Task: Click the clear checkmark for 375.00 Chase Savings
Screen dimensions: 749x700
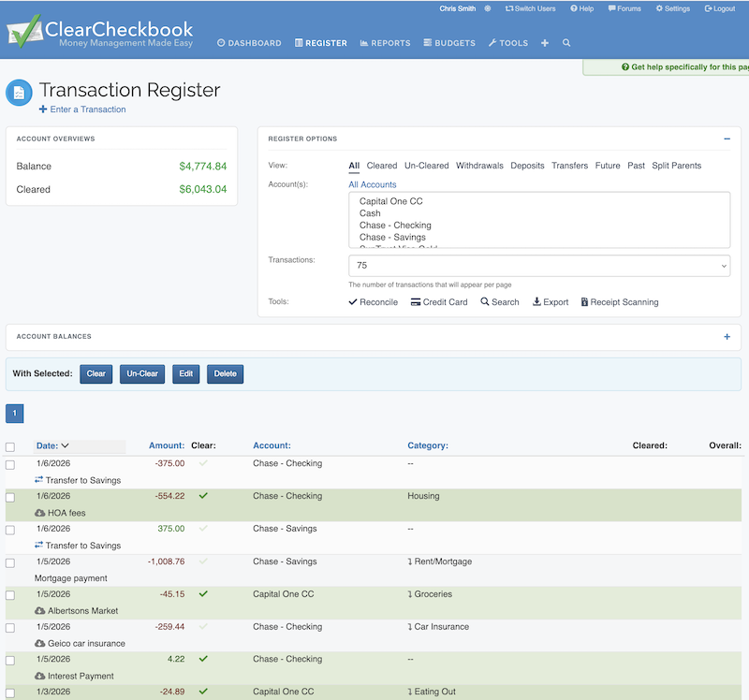Action: tap(203, 529)
